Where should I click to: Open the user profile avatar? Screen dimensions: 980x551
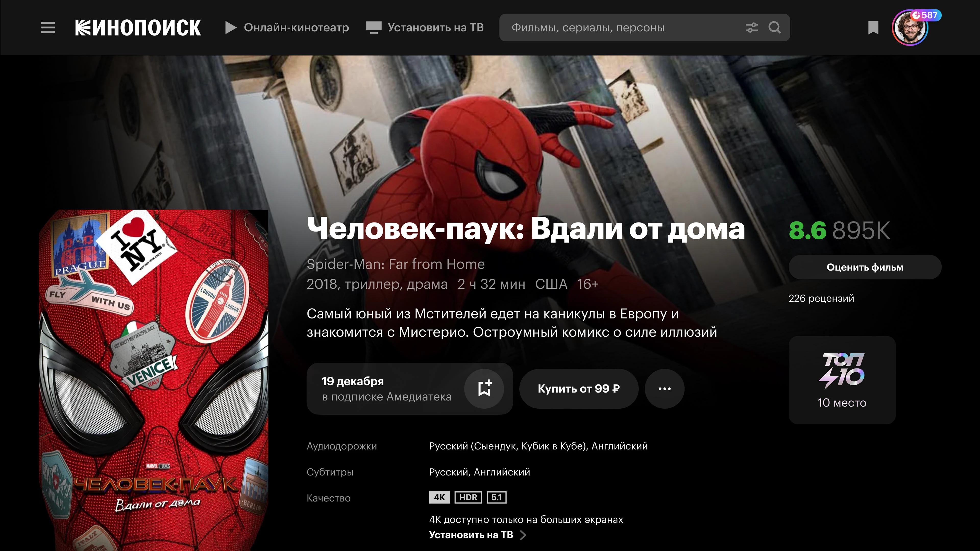910,28
